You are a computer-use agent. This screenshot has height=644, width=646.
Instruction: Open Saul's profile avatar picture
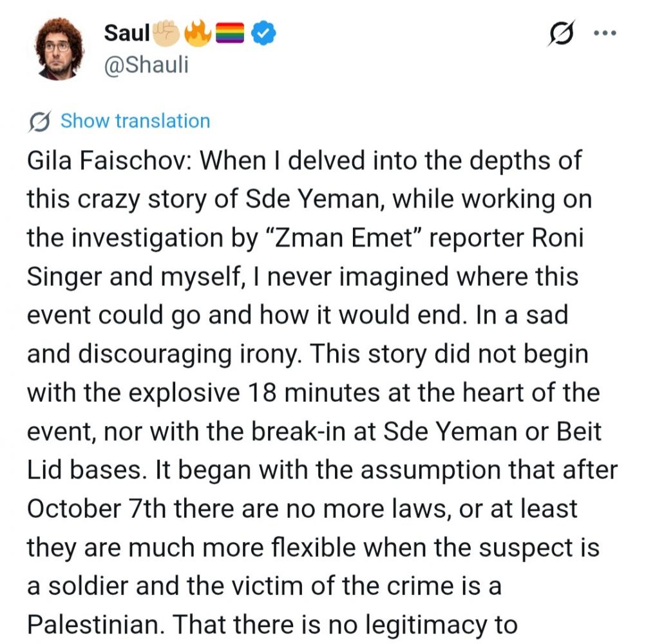pos(61,48)
